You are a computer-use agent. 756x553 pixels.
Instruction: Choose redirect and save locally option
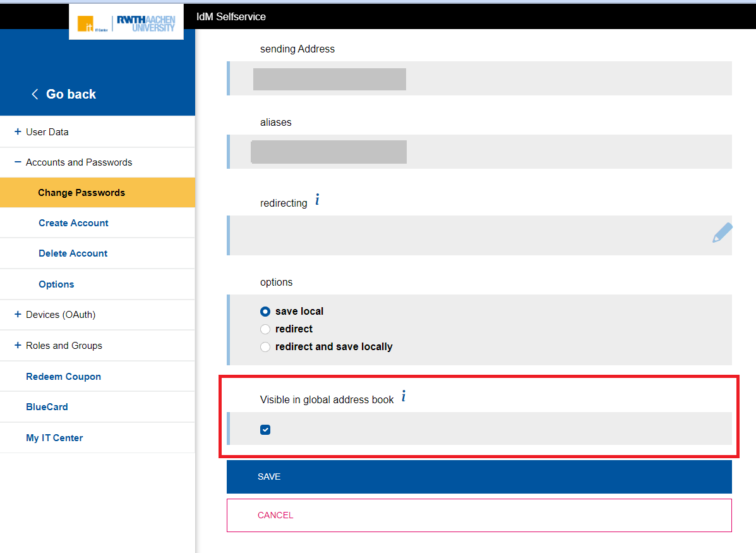(x=265, y=346)
